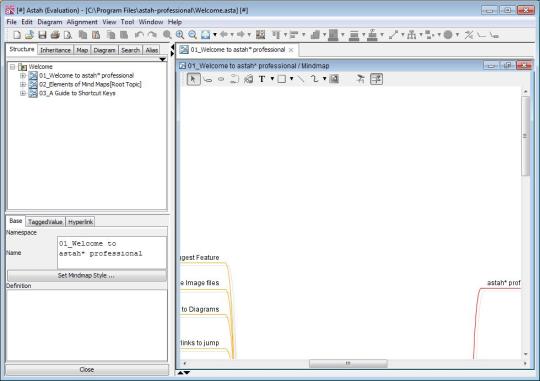Click the horizontal scrollbar thumb of diagram
The height and width of the screenshot is (381, 540).
click(x=348, y=363)
